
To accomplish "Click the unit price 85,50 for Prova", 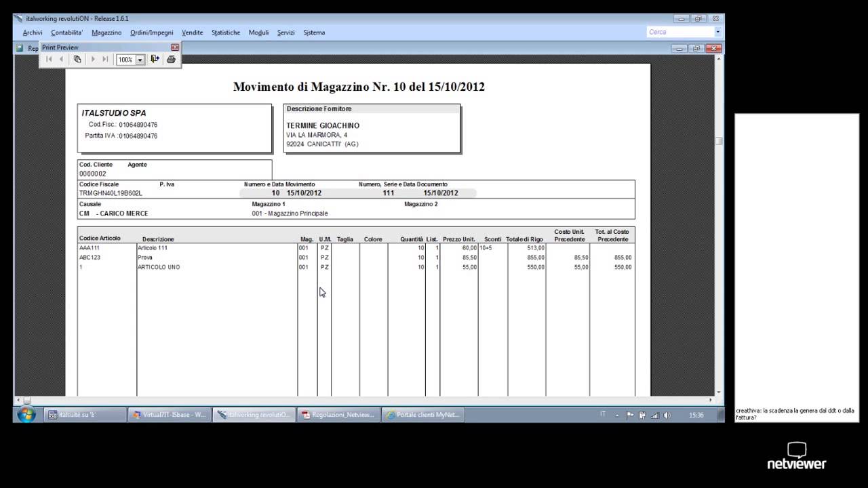I will click(469, 258).
